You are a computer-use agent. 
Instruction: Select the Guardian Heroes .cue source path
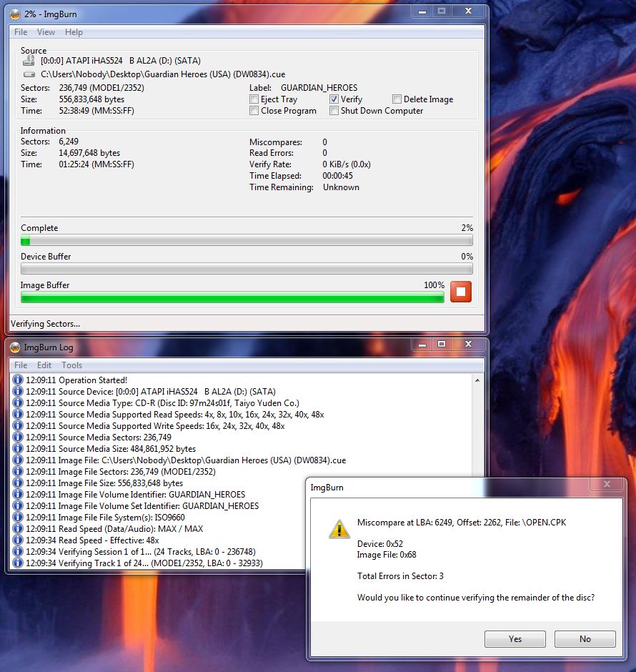click(x=163, y=74)
